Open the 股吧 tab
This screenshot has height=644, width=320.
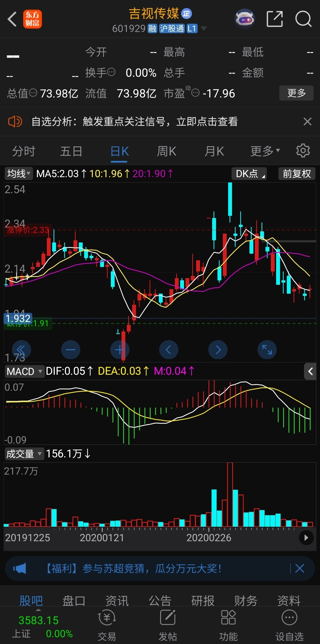[31, 601]
